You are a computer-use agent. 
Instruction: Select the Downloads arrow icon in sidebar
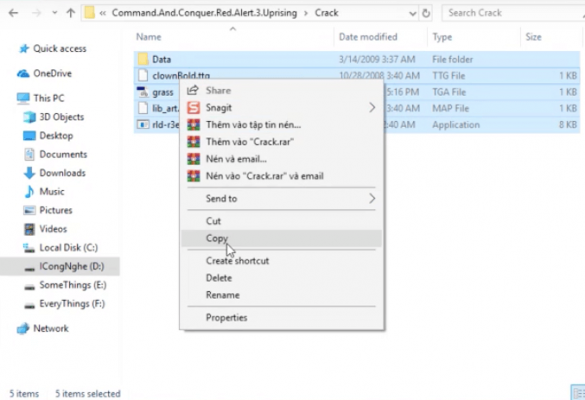point(29,173)
